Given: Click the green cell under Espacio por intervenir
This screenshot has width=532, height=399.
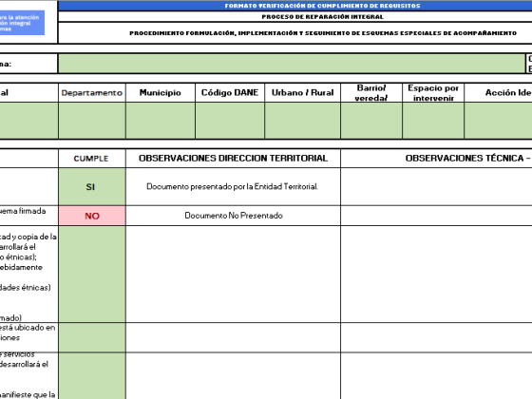Looking at the screenshot, I should tap(433, 121).
